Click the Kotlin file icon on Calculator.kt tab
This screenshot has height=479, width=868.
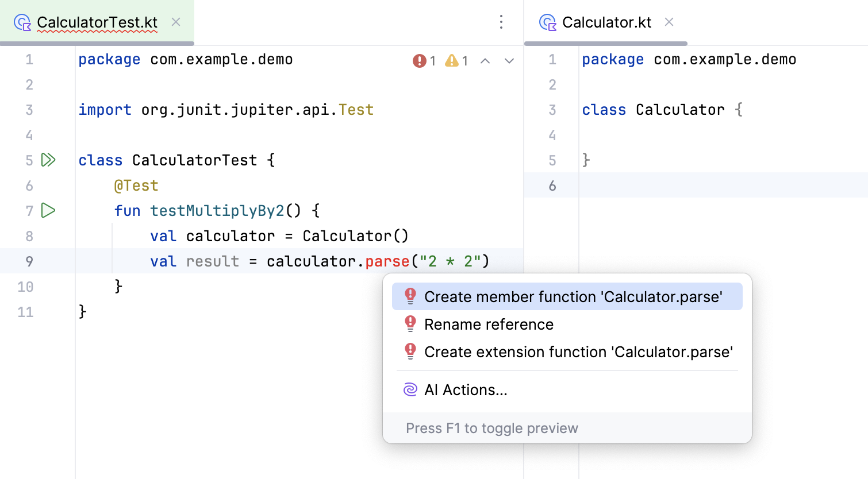pos(548,22)
